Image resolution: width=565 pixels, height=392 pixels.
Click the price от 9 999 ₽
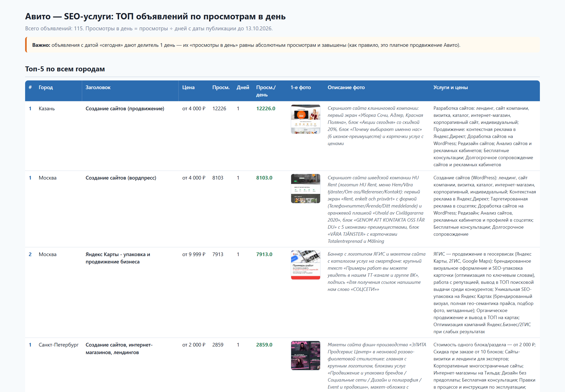(194, 254)
